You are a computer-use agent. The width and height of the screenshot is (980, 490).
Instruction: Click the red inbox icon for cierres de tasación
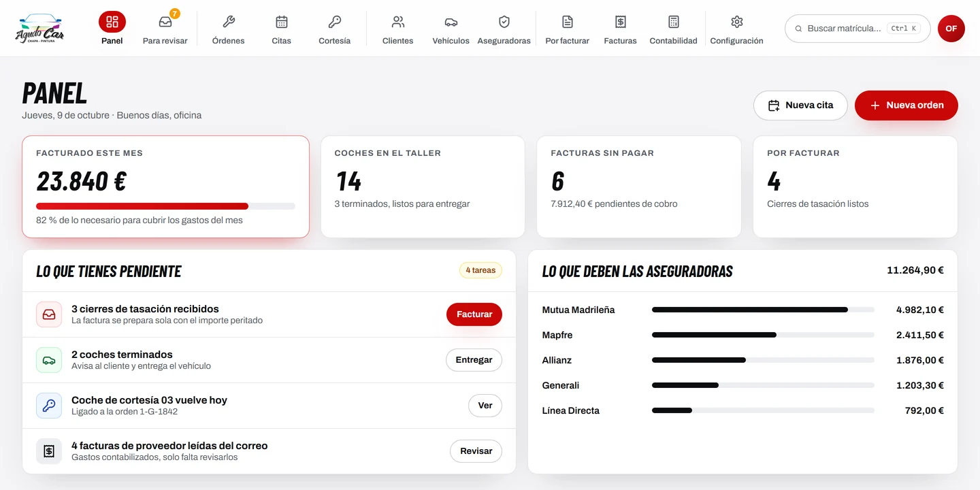click(49, 314)
